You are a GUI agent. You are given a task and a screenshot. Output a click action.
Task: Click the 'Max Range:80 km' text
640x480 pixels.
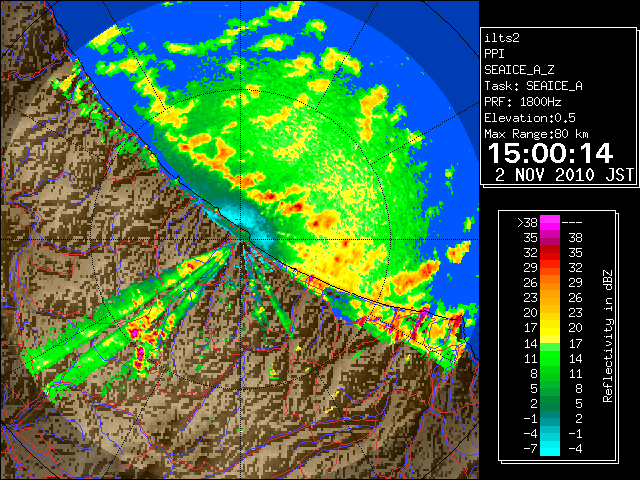pos(536,134)
